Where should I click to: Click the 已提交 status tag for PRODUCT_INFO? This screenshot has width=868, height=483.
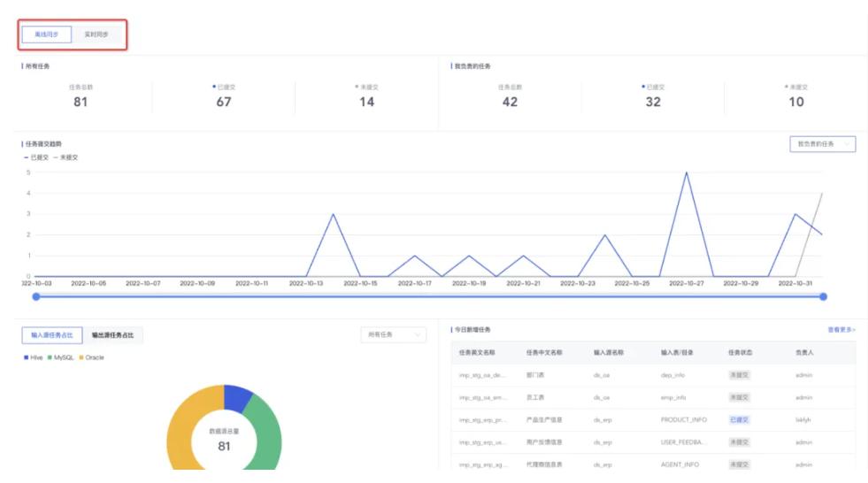coord(739,419)
